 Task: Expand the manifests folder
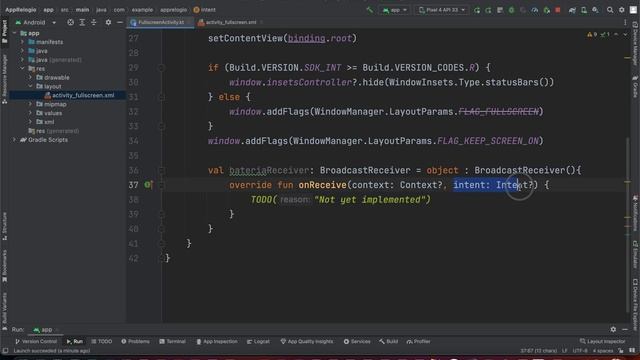(x=22, y=42)
